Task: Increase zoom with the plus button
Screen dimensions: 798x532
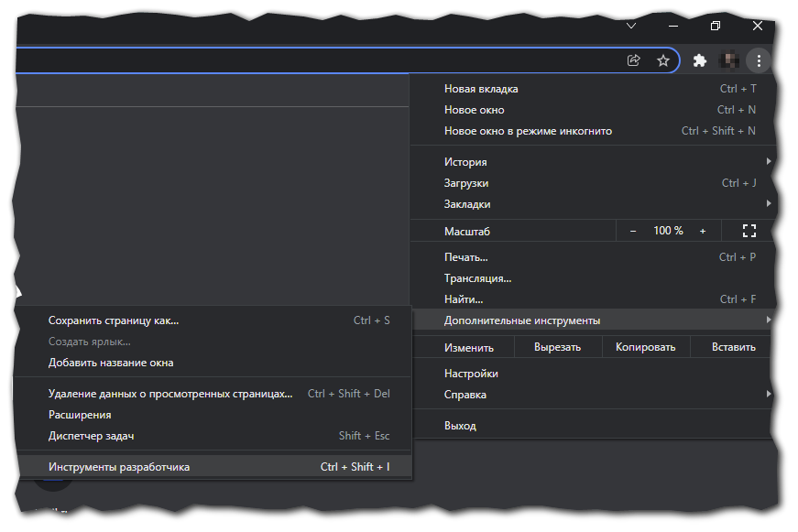Action: (703, 231)
